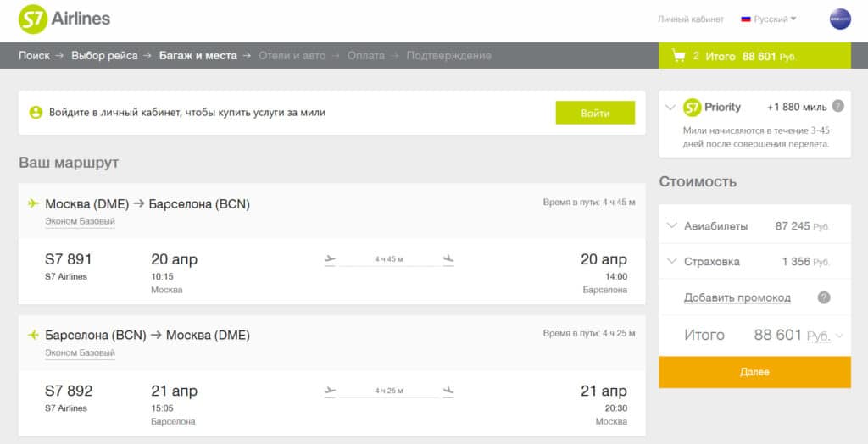868x444 pixels.
Task: Click the oneworld alliance round logo
Action: click(x=840, y=19)
